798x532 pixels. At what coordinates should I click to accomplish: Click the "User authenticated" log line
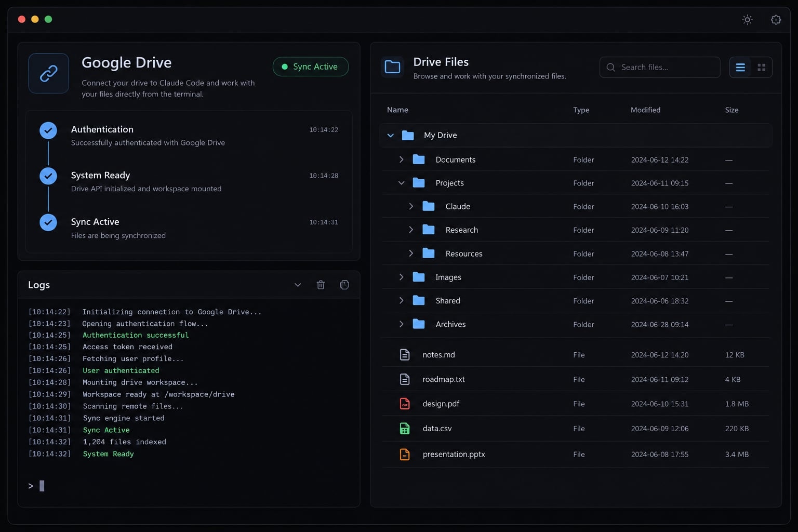(121, 370)
